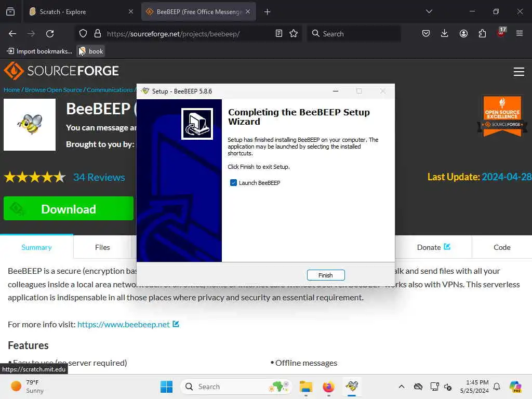The width and height of the screenshot is (532, 399).
Task: Open the 'book' bookmark
Action: pyautogui.click(x=90, y=51)
